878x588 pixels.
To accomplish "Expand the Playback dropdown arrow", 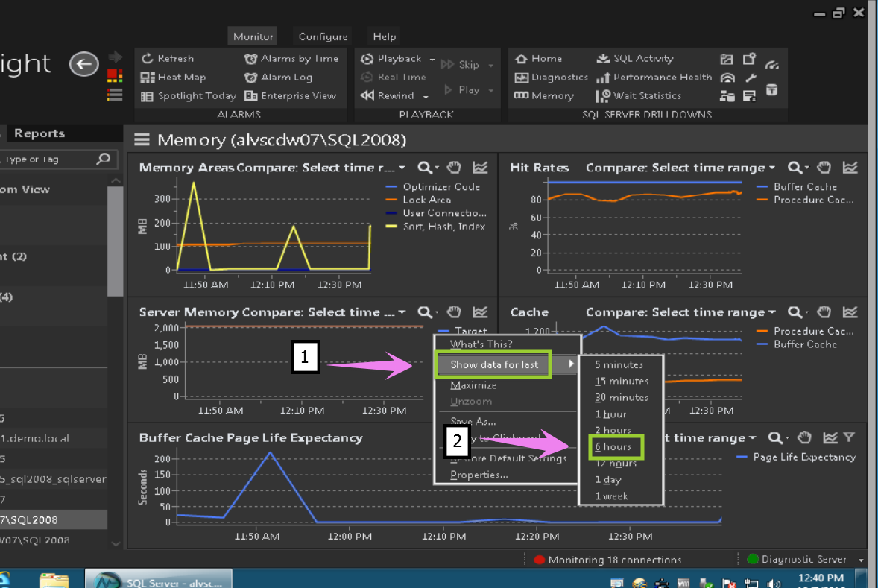I will tap(432, 59).
